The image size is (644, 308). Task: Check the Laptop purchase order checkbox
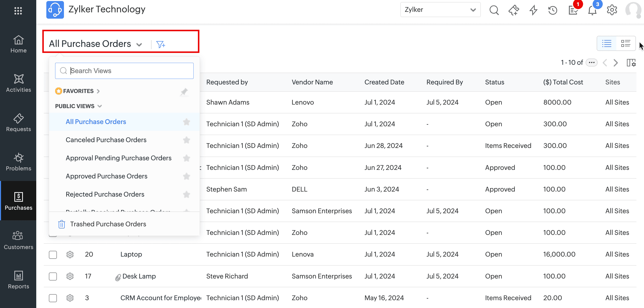click(x=53, y=255)
